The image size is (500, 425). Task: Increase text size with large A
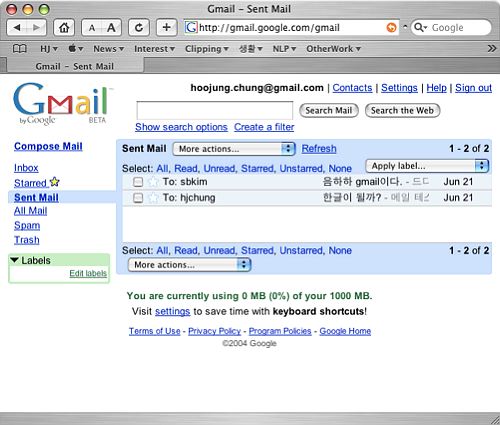point(111,28)
